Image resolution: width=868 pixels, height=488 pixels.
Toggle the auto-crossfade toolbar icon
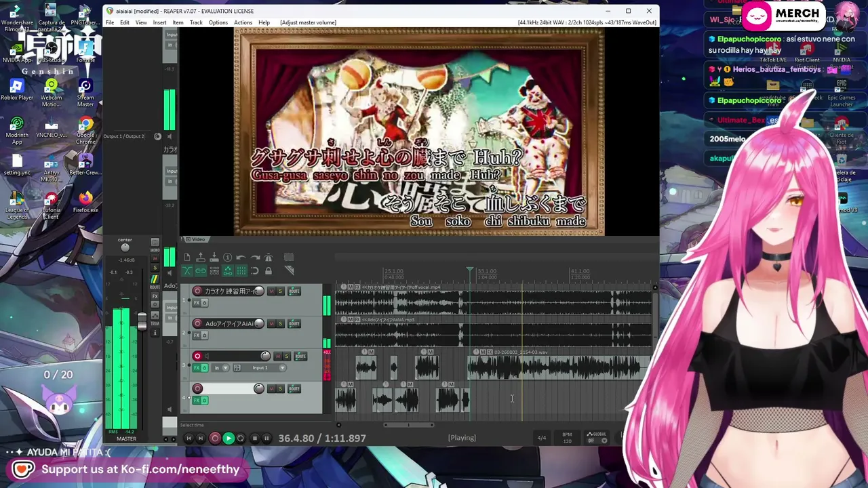[x=187, y=271]
